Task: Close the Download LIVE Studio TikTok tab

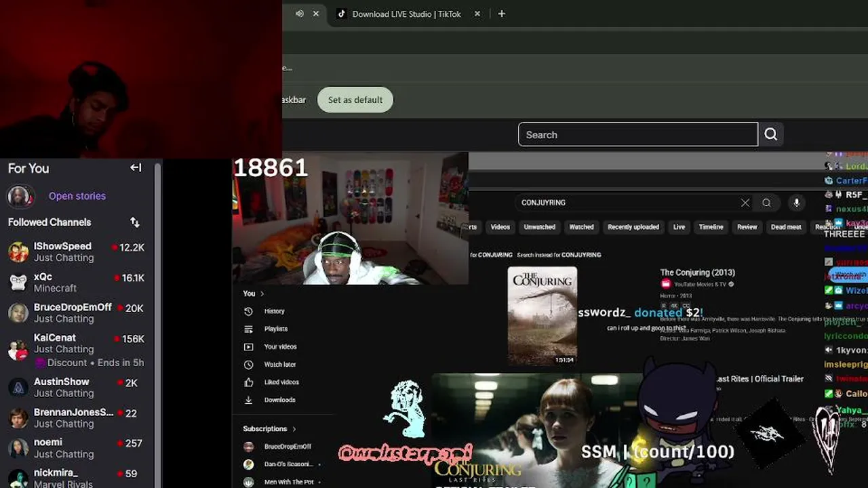Action: point(477,14)
